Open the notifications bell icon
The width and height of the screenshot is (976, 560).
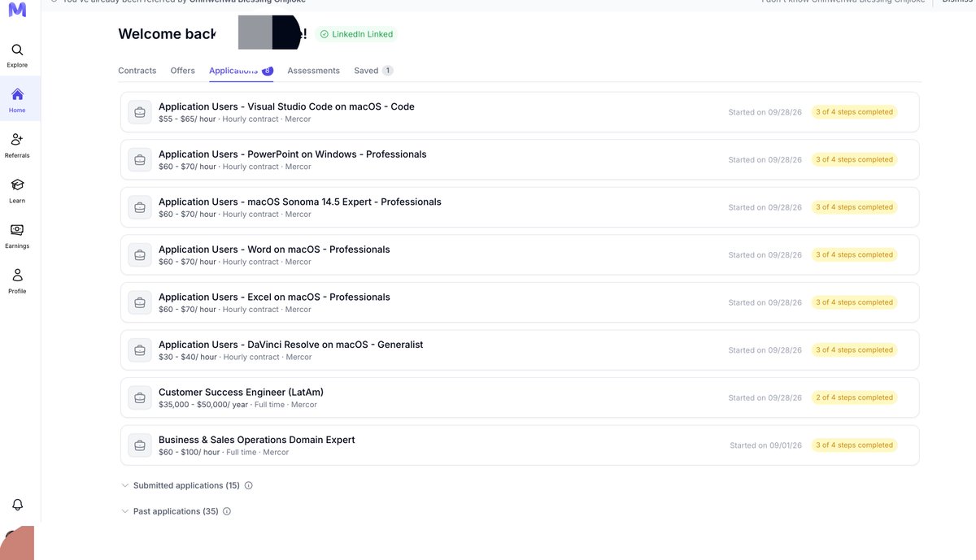pyautogui.click(x=17, y=505)
